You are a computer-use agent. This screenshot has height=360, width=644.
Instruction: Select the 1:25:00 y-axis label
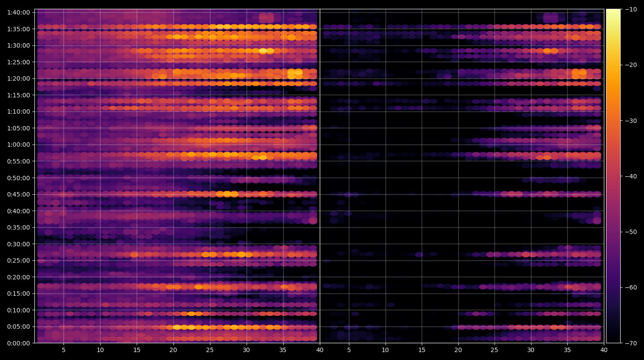pos(19,62)
